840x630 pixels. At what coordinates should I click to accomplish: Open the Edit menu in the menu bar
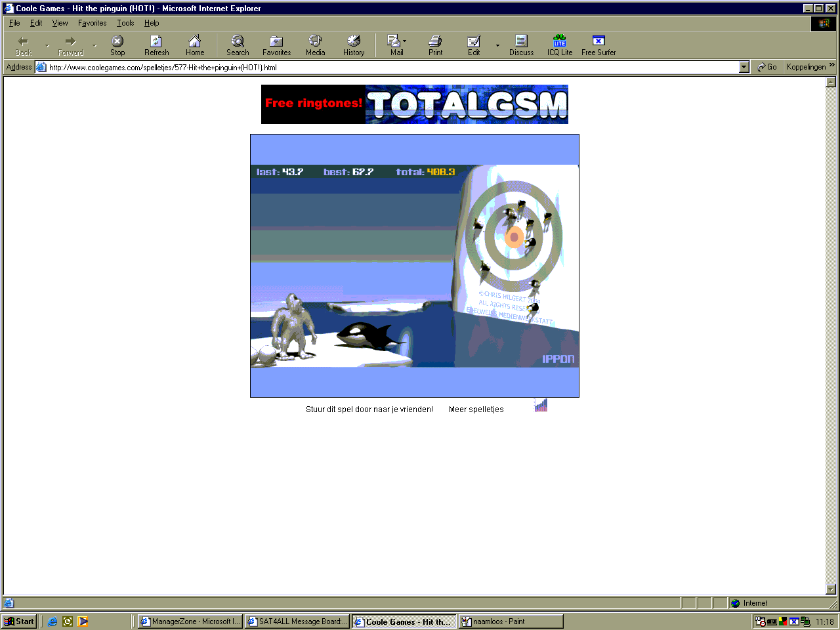click(36, 23)
